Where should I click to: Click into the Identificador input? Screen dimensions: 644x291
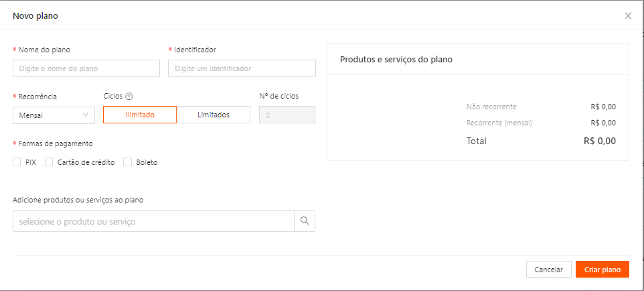242,68
